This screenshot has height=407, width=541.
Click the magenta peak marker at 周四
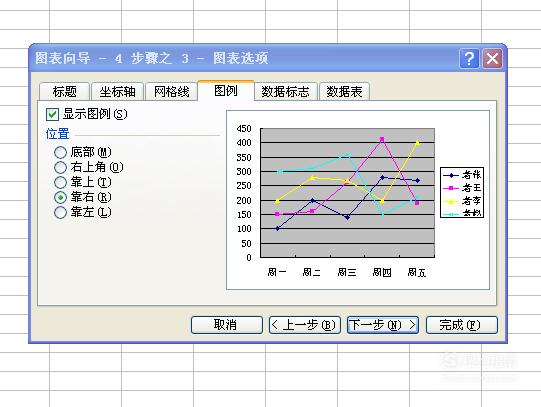click(382, 139)
